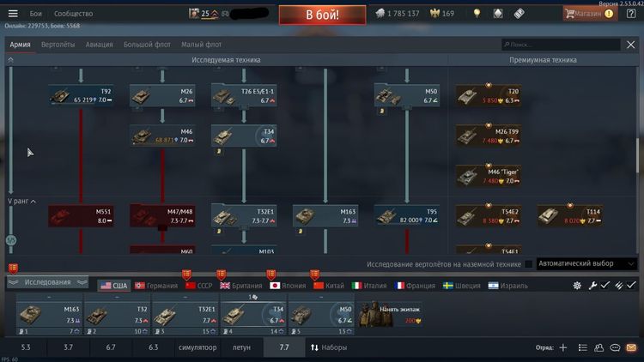Image resolution: width=644 pixels, height=362 pixels.
Task: Switch to Авиация tab
Action: 99,45
